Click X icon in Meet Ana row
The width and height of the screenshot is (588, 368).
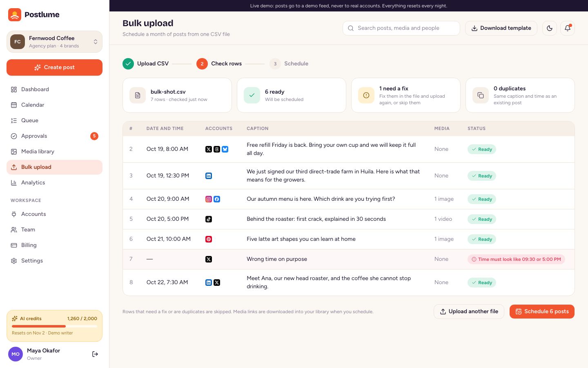[217, 283]
